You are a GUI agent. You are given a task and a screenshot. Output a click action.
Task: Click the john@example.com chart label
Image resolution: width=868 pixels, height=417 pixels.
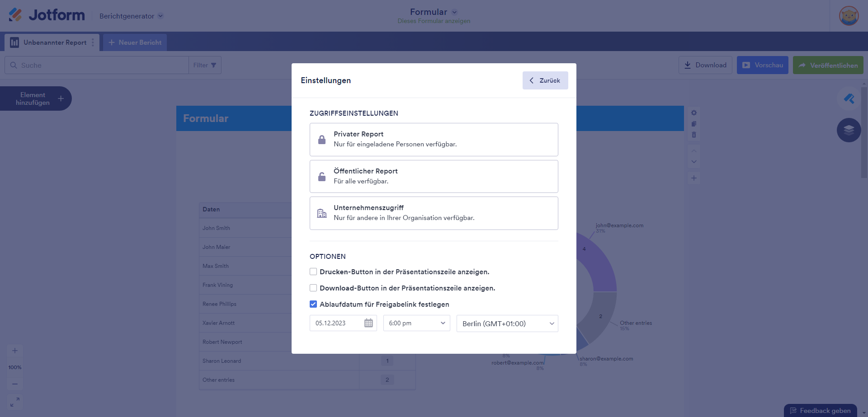619,225
